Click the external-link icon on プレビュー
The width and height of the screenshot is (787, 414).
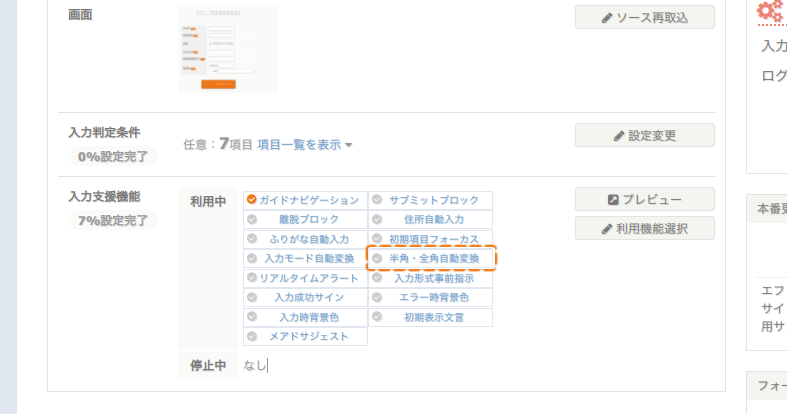click(613, 200)
